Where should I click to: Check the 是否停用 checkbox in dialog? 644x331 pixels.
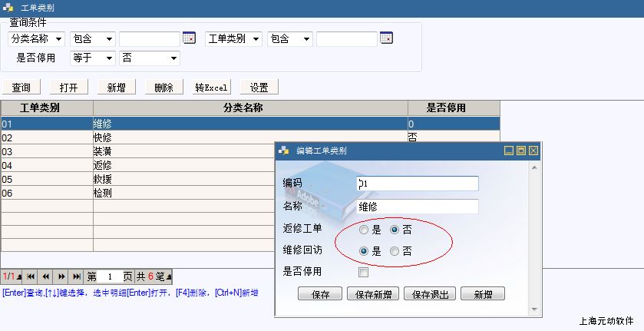pyautogui.click(x=364, y=272)
